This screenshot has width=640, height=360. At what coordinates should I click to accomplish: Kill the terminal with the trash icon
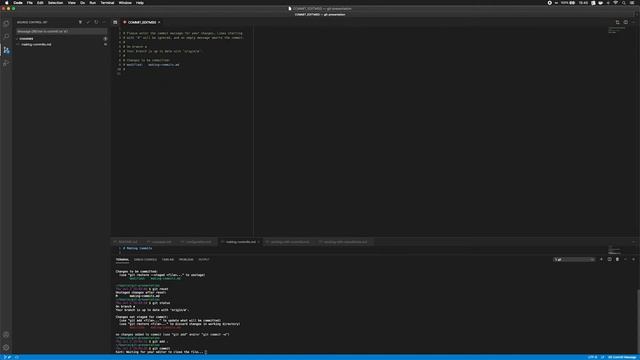tap(617, 260)
